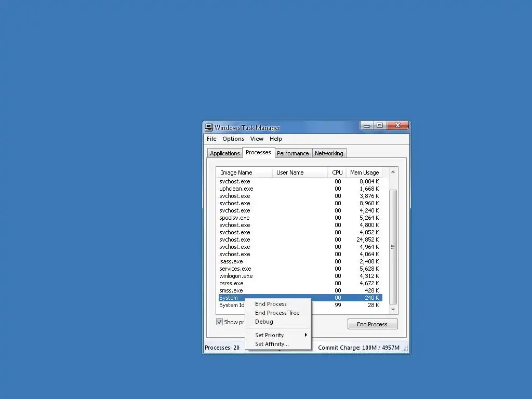
Task: Sort by the User Name column header
Action: point(300,172)
